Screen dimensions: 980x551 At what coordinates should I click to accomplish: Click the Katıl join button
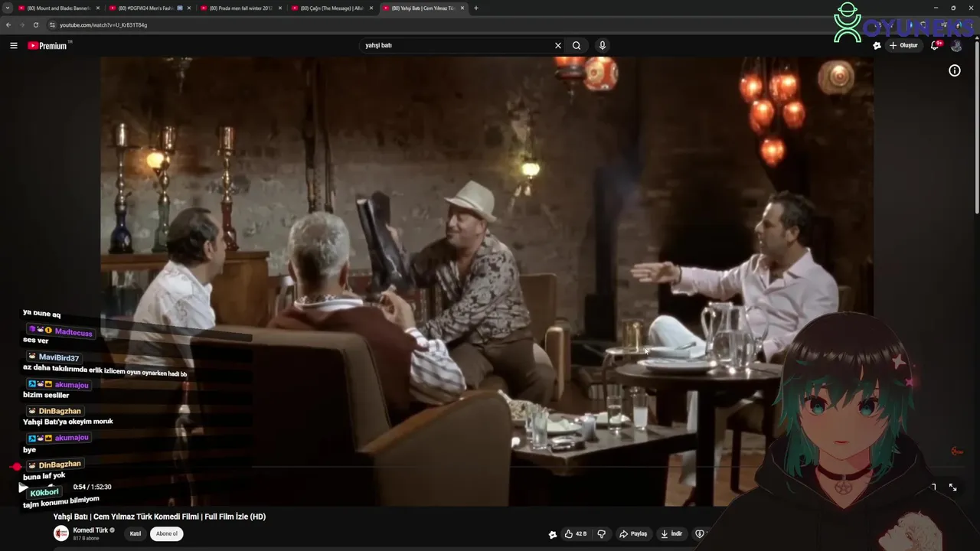point(136,533)
